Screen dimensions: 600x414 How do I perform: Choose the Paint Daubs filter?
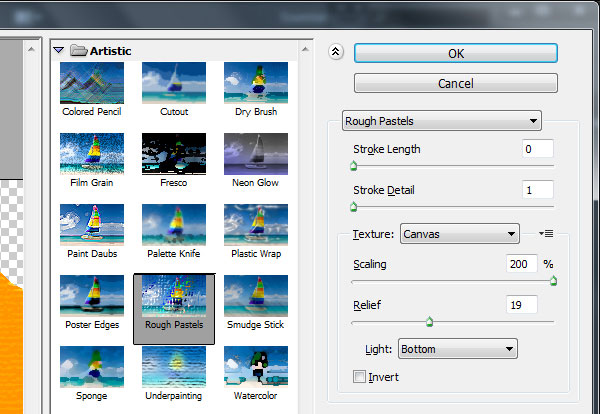[92, 225]
